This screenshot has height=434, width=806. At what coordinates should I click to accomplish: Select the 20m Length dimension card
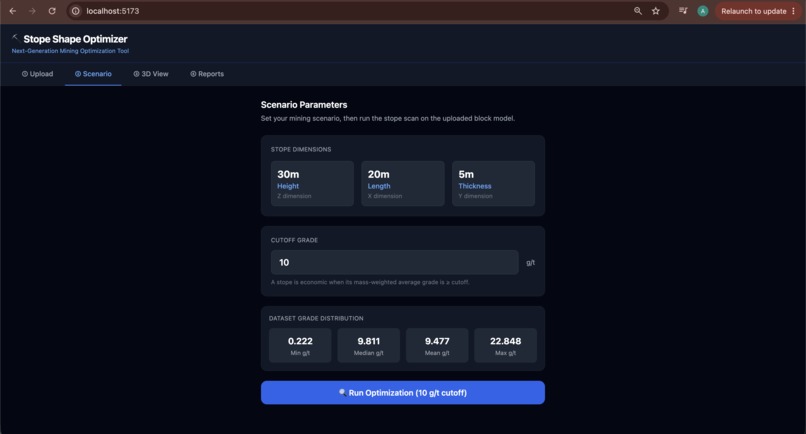[402, 184]
